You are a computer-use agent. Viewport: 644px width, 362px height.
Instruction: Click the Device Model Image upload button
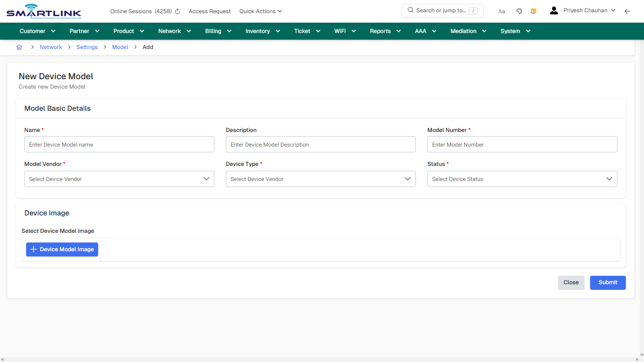(62, 249)
